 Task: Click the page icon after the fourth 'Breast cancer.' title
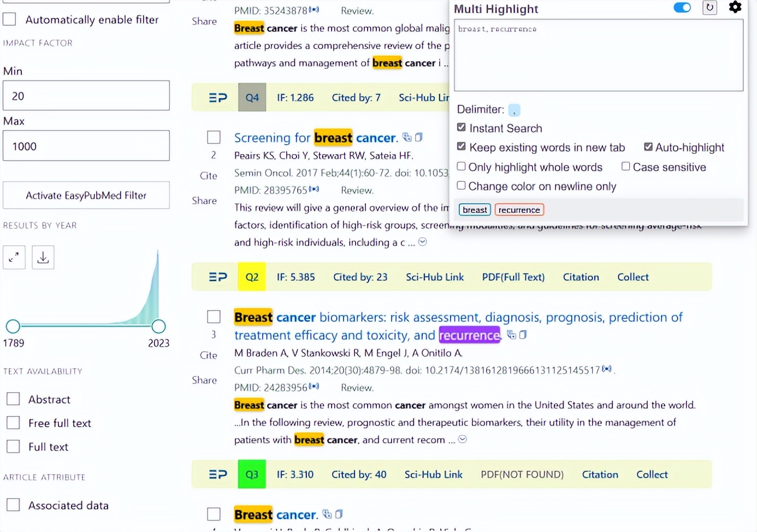(x=339, y=514)
